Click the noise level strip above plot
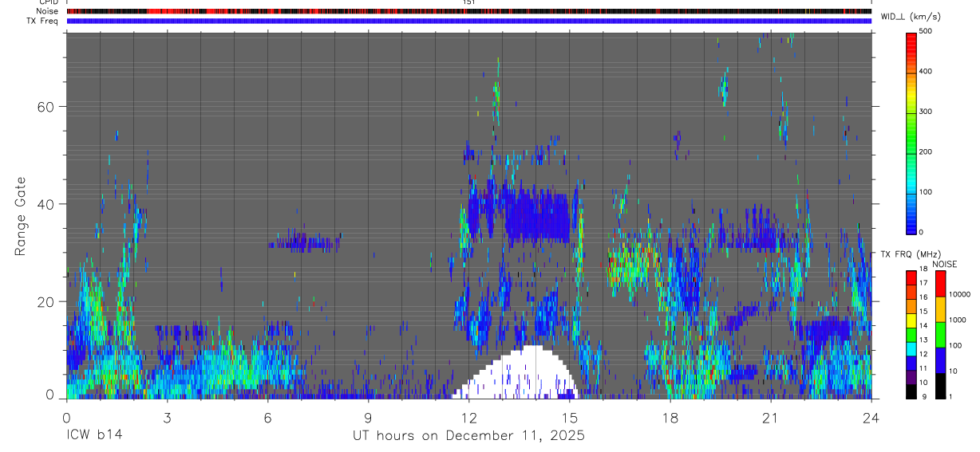This screenshot has height=452, width=980. point(469,12)
